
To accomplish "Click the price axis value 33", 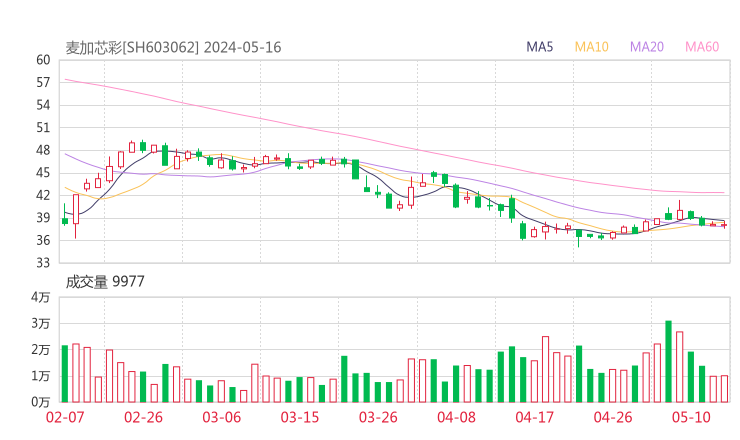I will click(x=43, y=262).
